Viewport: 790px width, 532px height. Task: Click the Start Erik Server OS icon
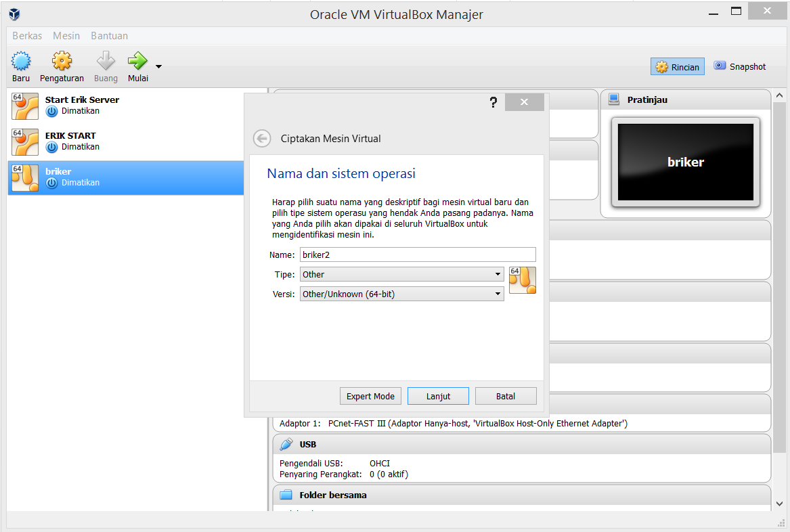tap(25, 106)
